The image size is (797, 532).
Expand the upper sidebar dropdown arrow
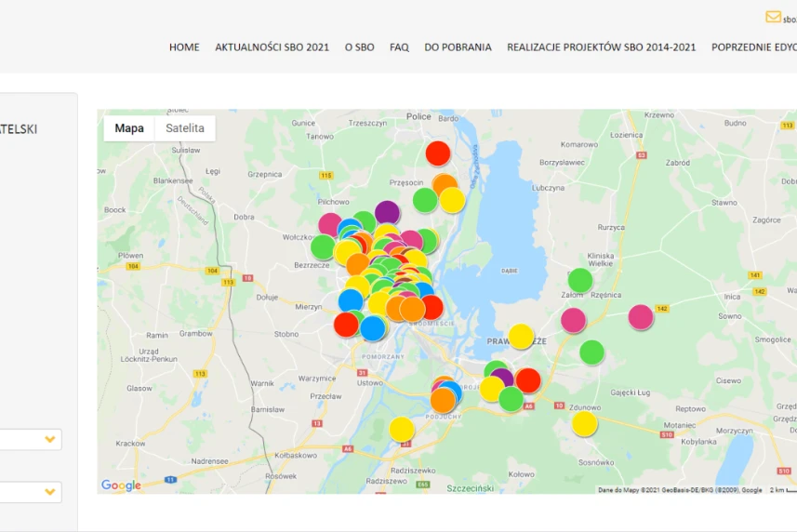tap(50, 439)
